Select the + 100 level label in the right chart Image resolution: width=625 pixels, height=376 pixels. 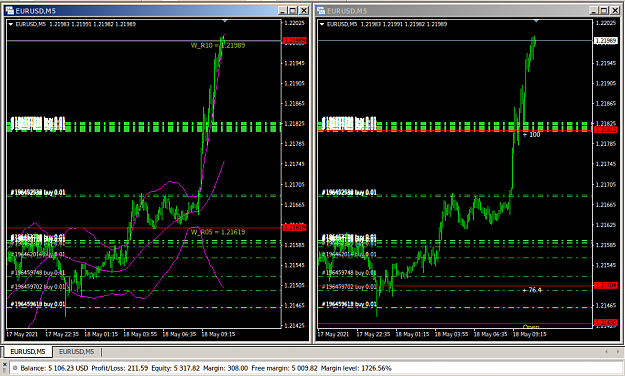point(532,135)
